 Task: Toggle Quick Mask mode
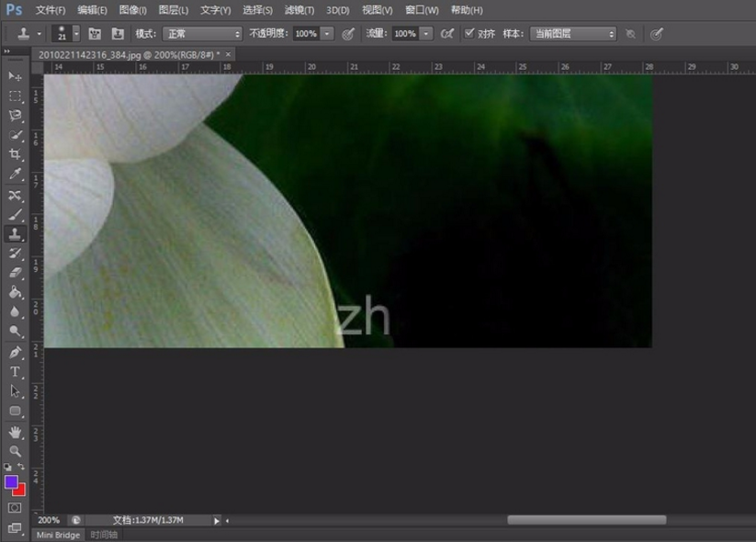15,507
